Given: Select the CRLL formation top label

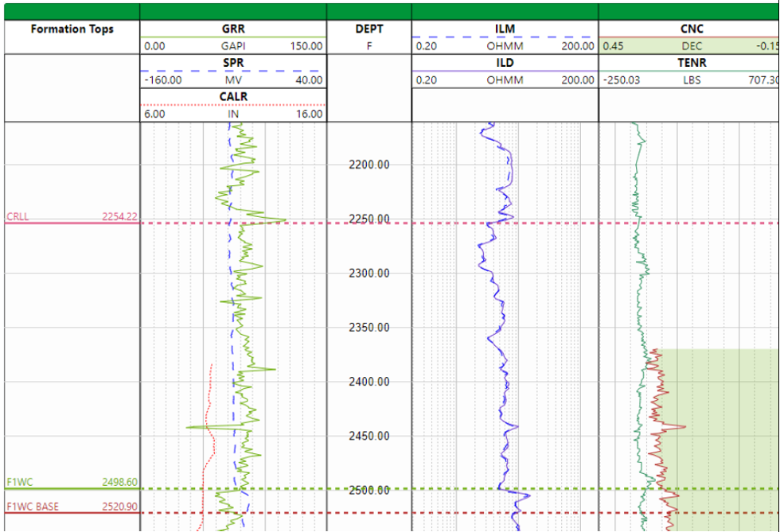Looking at the screenshot, I should click(18, 216).
